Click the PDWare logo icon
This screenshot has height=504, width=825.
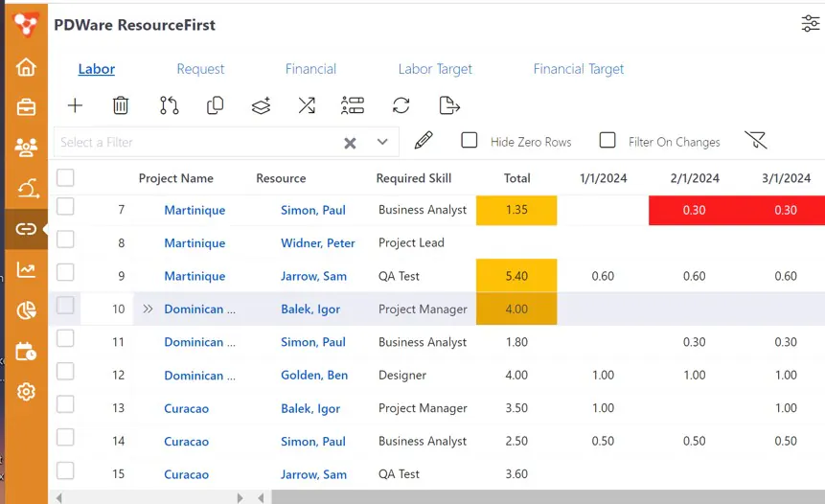[x=26, y=24]
